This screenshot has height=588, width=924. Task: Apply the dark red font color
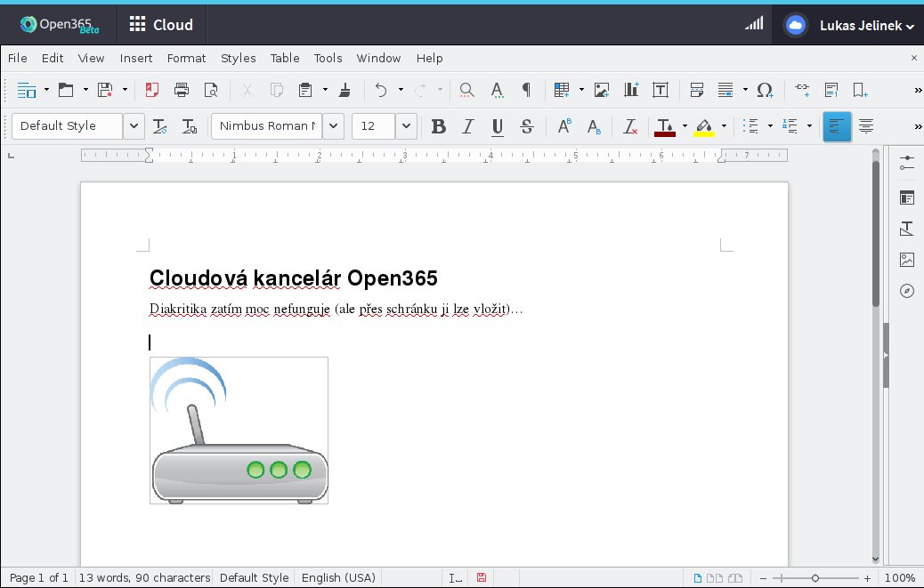665,126
